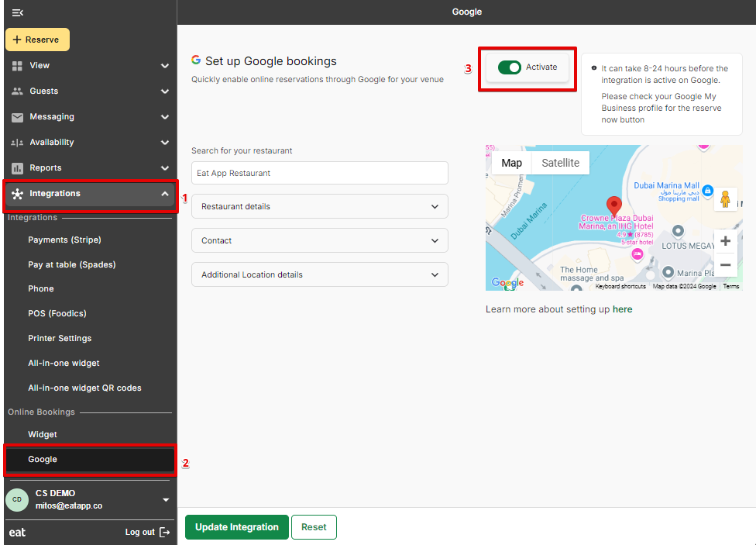This screenshot has height=545, width=756.
Task: Expand the Contact section
Action: [319, 240]
